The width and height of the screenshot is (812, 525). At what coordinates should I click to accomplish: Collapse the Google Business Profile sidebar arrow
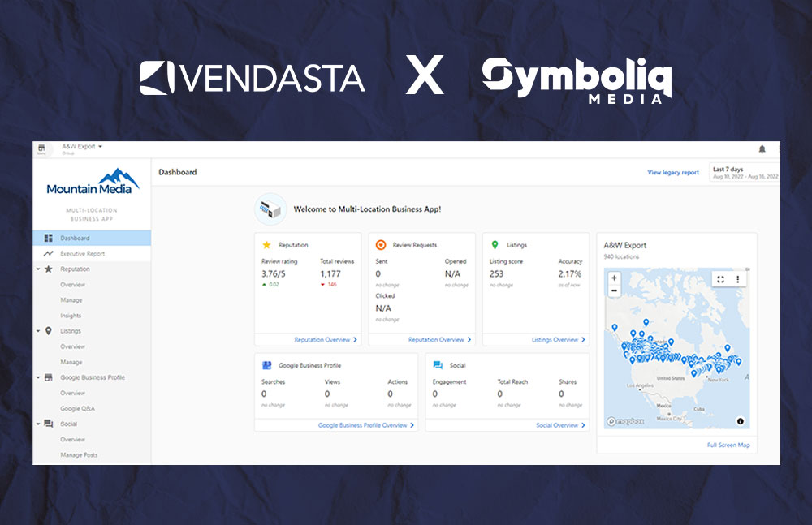(38, 377)
